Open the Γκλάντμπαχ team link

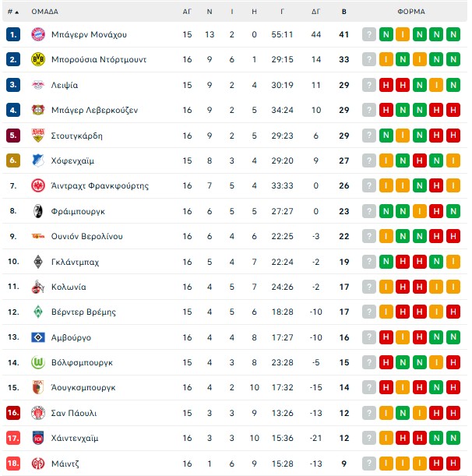[75, 262]
